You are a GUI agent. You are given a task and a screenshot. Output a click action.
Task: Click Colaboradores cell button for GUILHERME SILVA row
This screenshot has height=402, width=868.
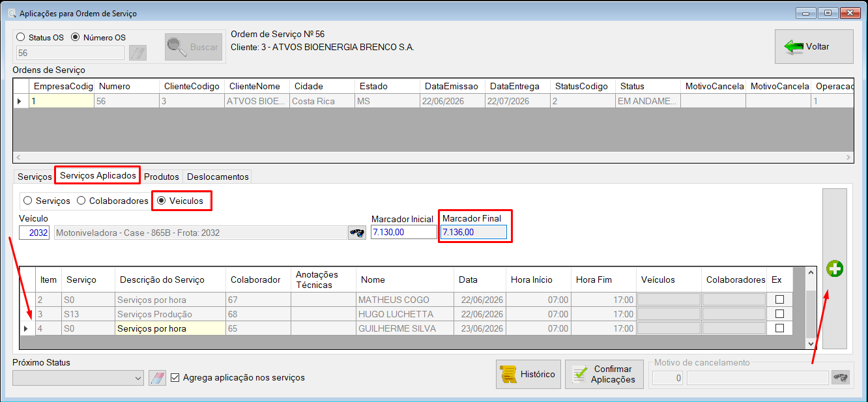coord(734,328)
